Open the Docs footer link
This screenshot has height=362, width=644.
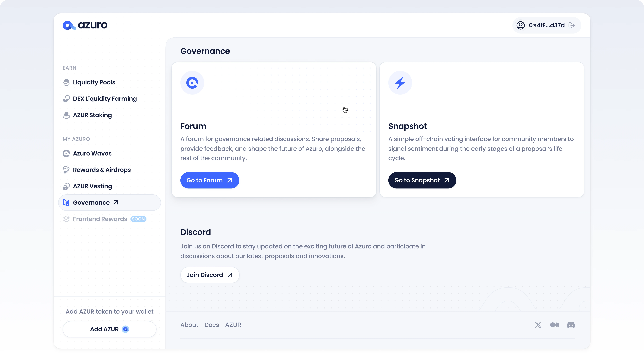click(x=212, y=325)
